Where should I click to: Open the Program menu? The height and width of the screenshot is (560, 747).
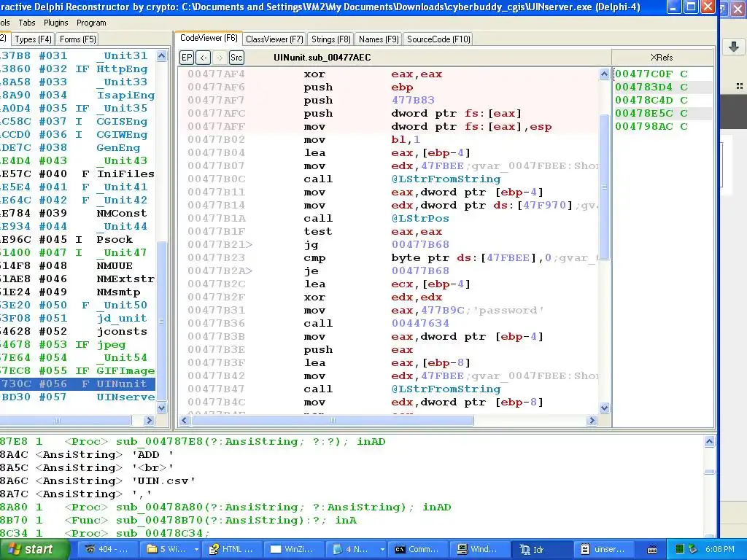tap(91, 23)
